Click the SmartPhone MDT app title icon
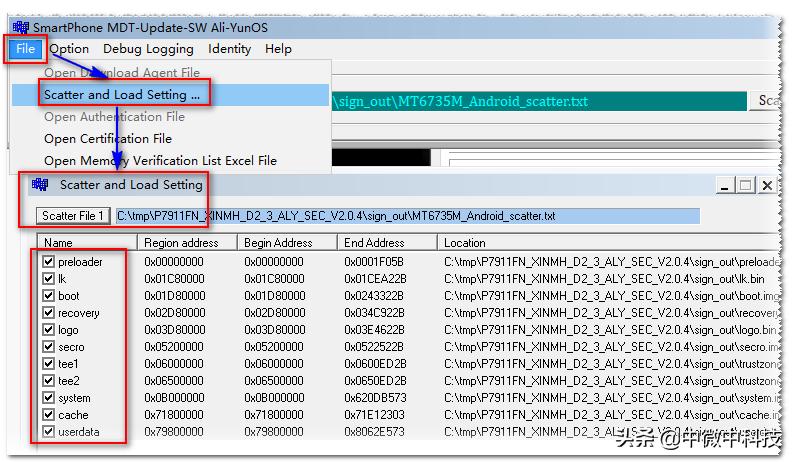 20,27
